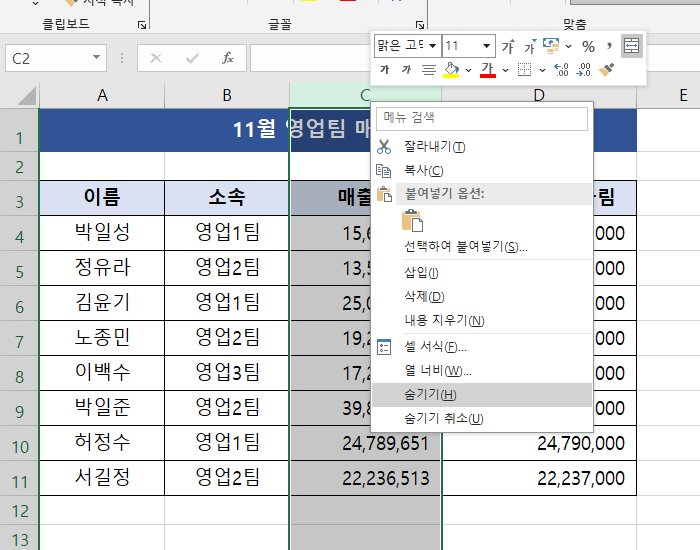The image size is (700, 550).
Task: Click the borders icon in mini toolbar
Action: (524, 70)
